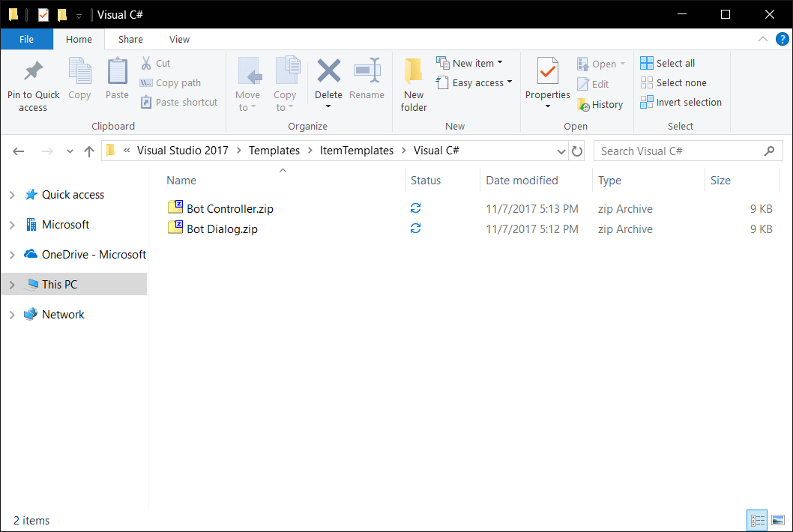The height and width of the screenshot is (532, 793).
Task: Click the Copy icon in Clipboard group
Action: point(79,70)
